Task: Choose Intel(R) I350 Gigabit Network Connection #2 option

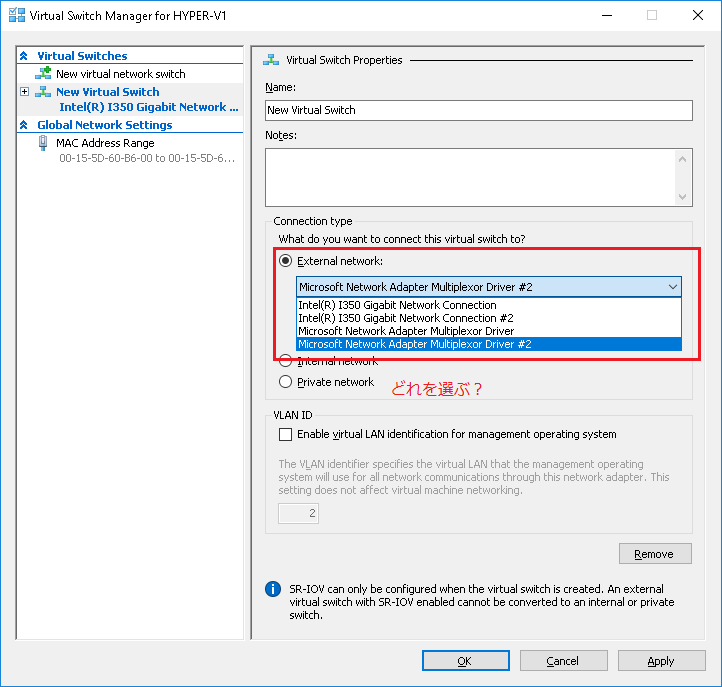Action: 489,318
